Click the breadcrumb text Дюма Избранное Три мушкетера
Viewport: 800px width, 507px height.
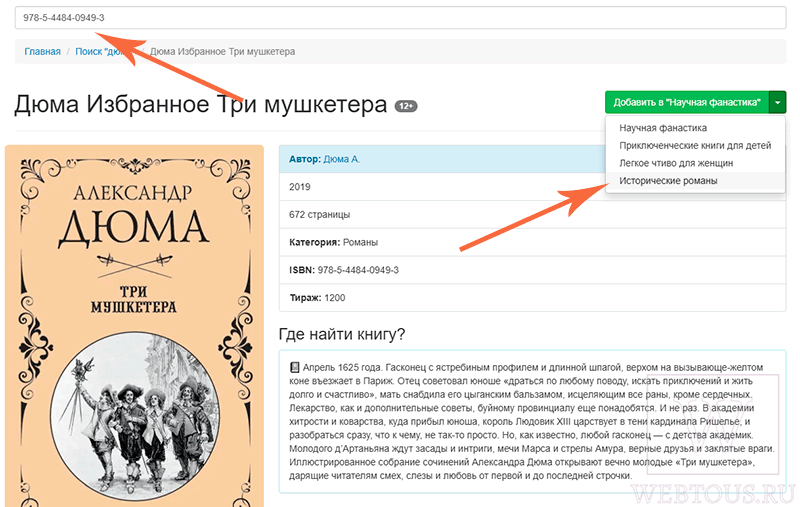point(222,52)
